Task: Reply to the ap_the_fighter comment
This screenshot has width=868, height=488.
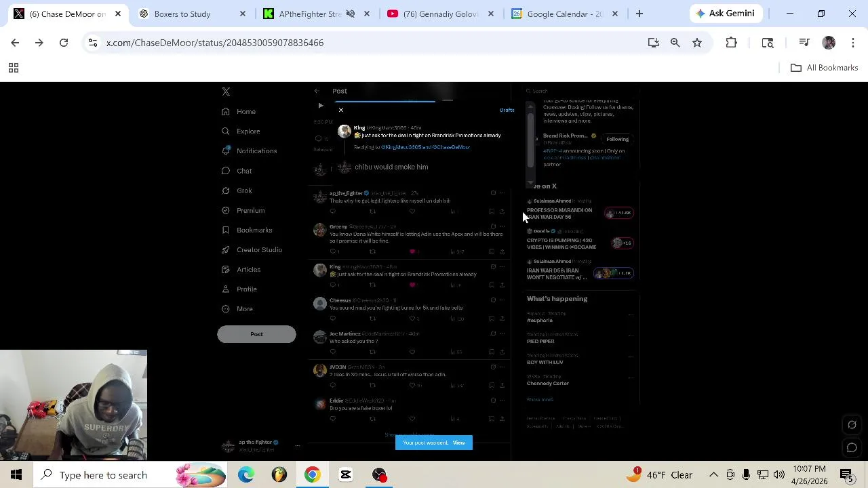Action: (332, 211)
